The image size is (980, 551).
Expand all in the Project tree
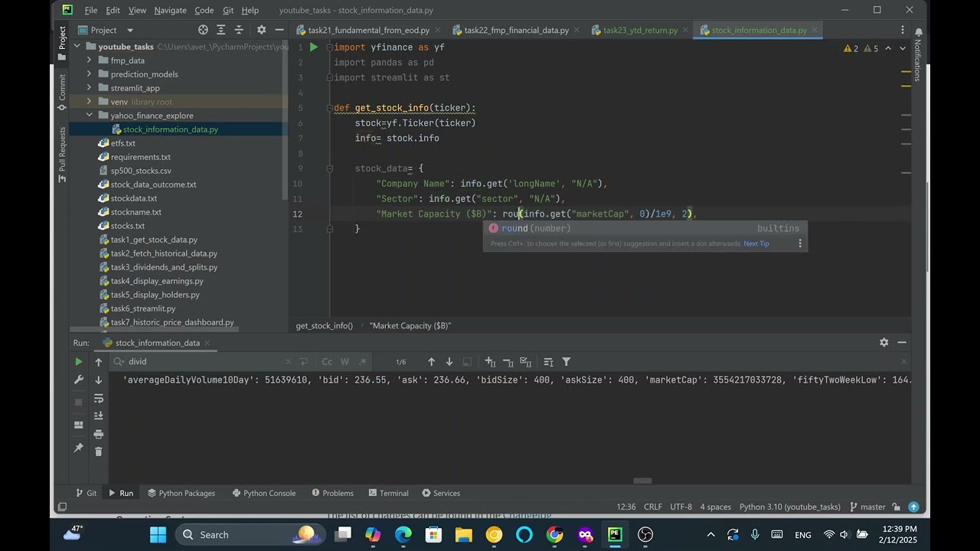(221, 30)
